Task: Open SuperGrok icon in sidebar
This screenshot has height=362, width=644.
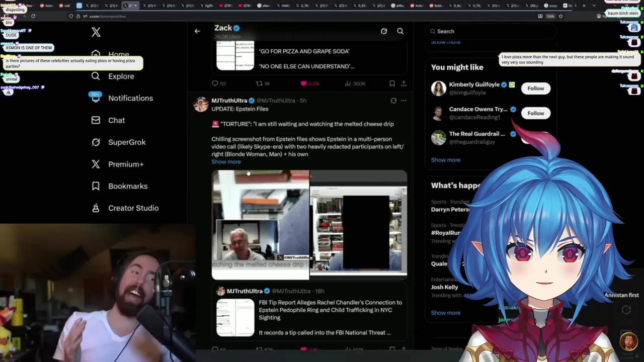Action: [x=96, y=142]
